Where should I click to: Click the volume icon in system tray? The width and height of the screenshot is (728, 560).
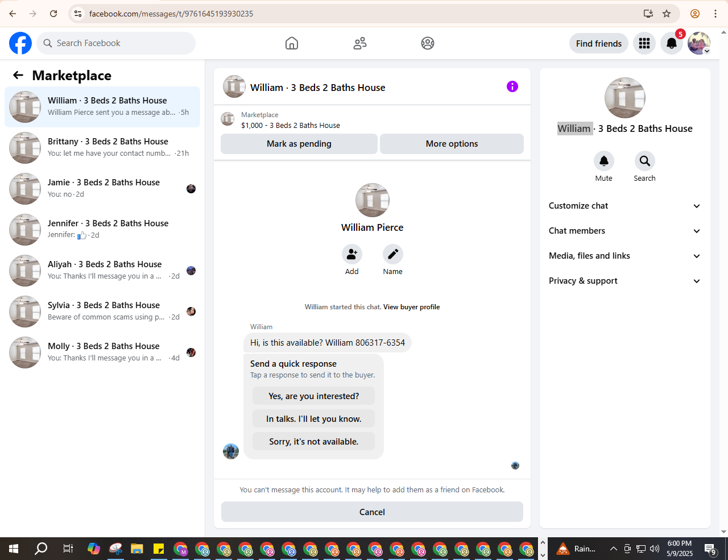click(655, 549)
